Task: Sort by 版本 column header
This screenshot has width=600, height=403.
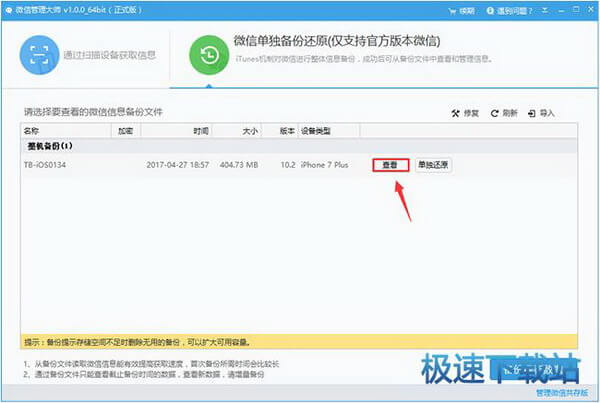Action: [x=280, y=131]
